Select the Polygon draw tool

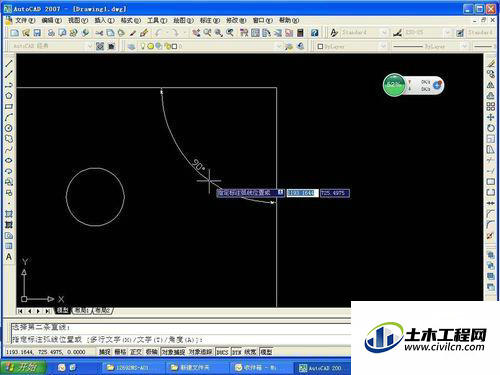9,96
